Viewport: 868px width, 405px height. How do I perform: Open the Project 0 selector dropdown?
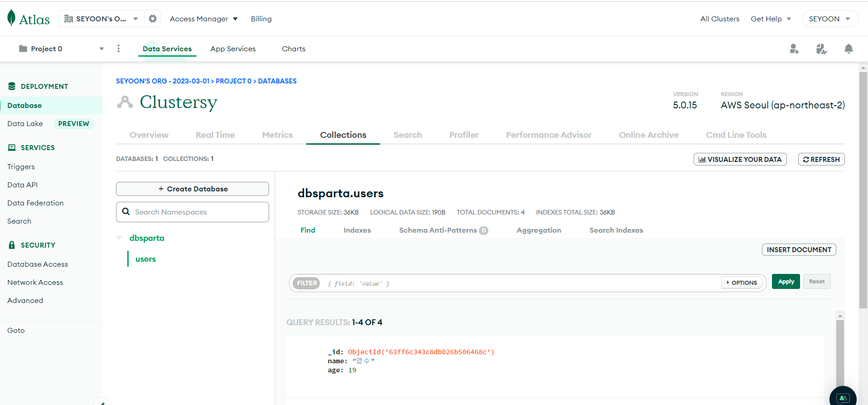(62, 49)
